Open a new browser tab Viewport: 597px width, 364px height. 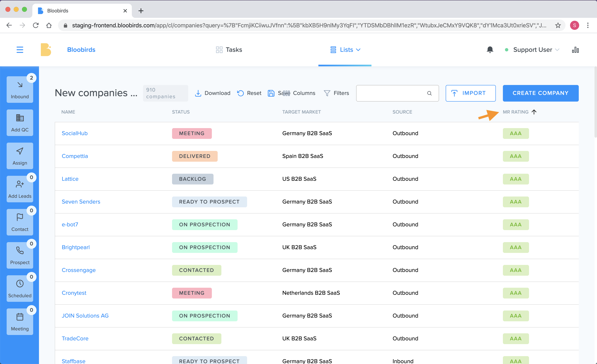pos(141,11)
